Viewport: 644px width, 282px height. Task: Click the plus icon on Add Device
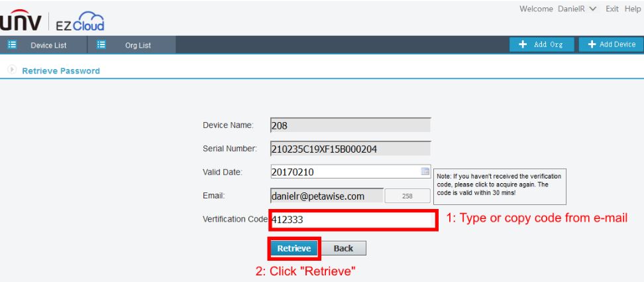pos(592,44)
